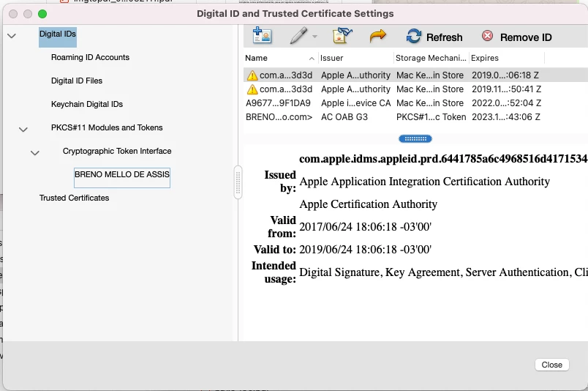Screen dimensions: 588x391
Task: Select Trusted Certificates in tree
Action: coord(75,198)
